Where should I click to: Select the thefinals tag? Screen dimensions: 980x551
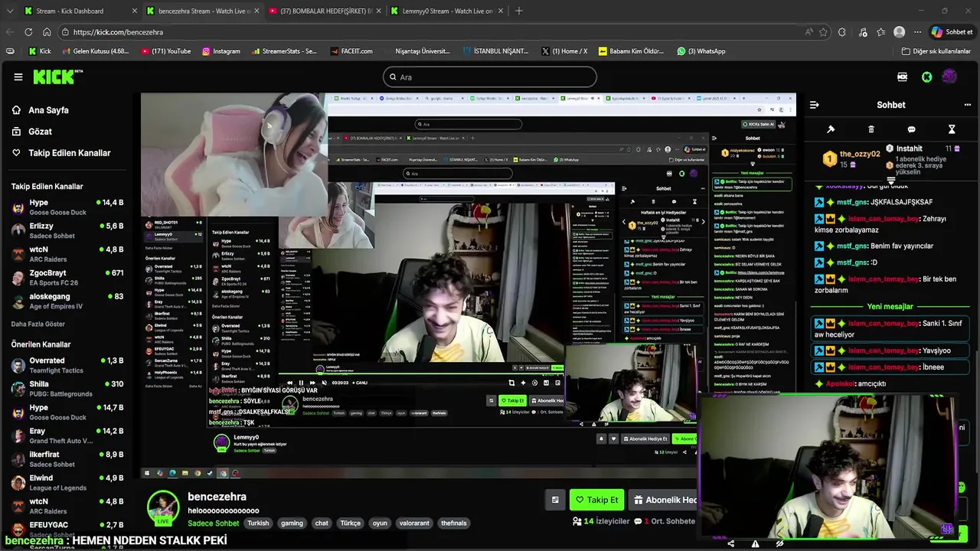pyautogui.click(x=454, y=523)
